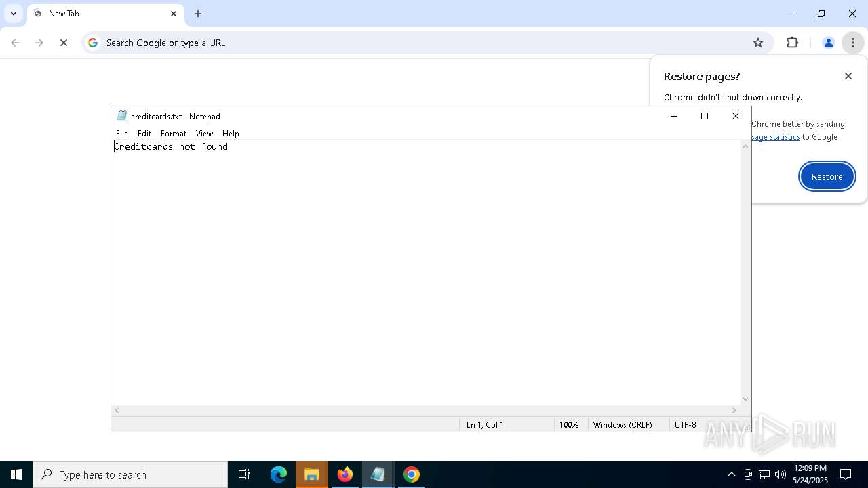
Task: Close the New Tab tab
Action: pyautogui.click(x=174, y=14)
